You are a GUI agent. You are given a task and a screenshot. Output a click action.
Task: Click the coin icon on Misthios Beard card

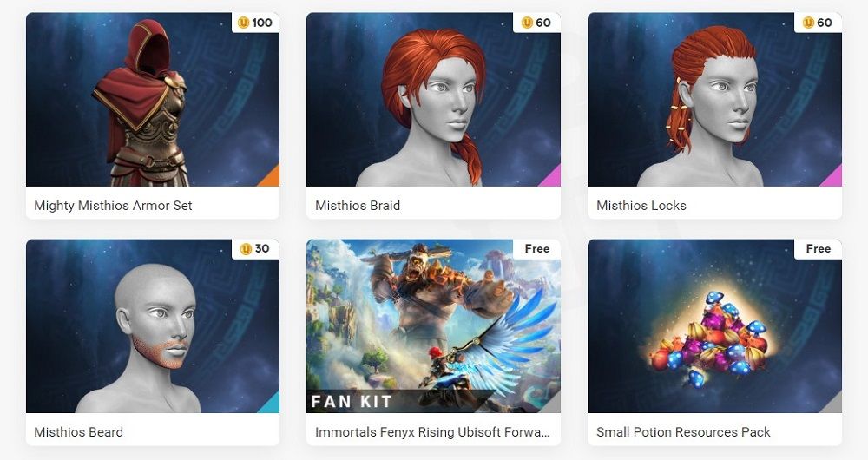point(246,249)
